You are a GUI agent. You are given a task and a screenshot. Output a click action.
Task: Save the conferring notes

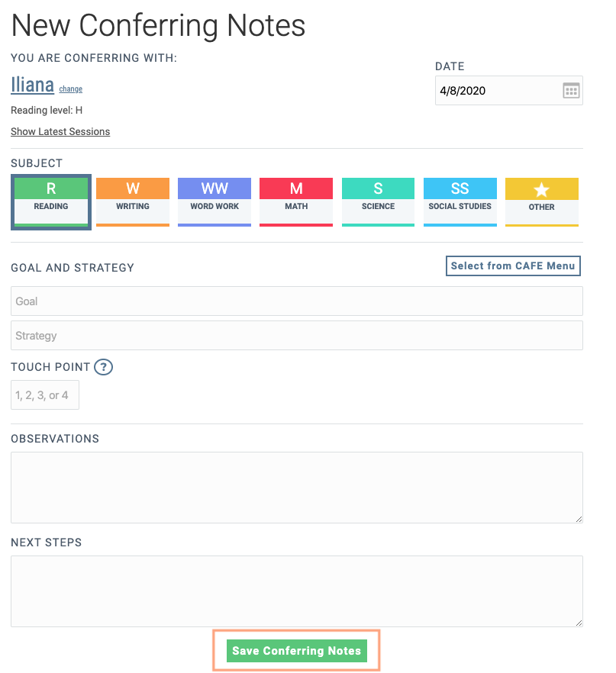click(x=296, y=651)
